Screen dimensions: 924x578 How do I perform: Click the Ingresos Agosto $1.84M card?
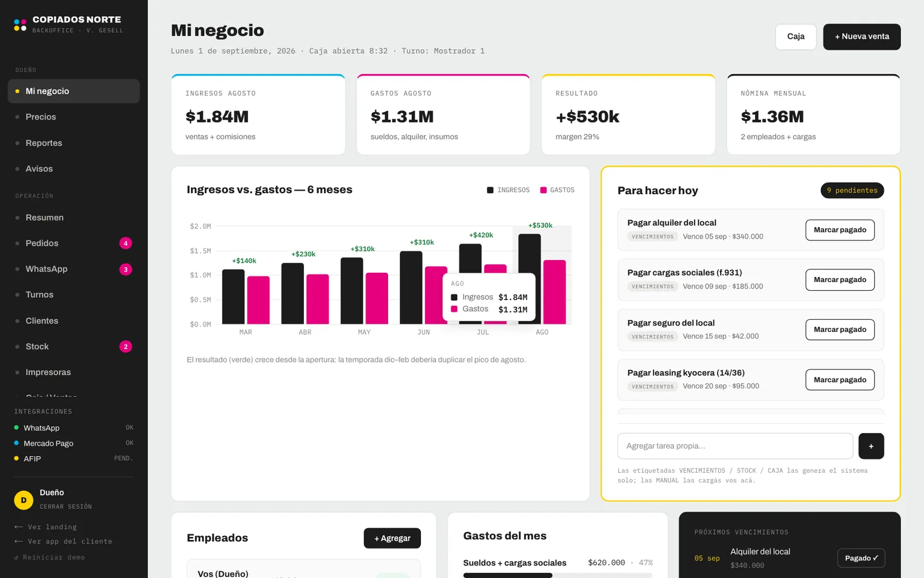258,114
